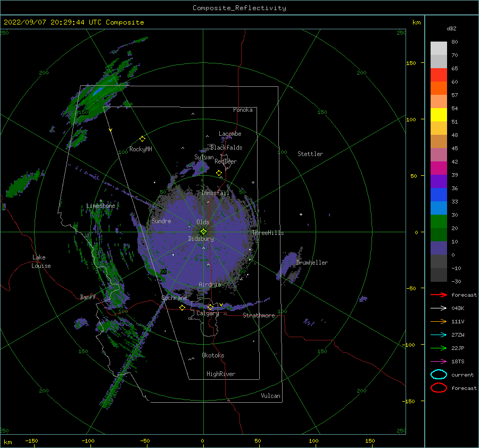The image size is (479, 448).
Task: Pick the red 60-65 dBZ color band
Action: tap(439, 75)
